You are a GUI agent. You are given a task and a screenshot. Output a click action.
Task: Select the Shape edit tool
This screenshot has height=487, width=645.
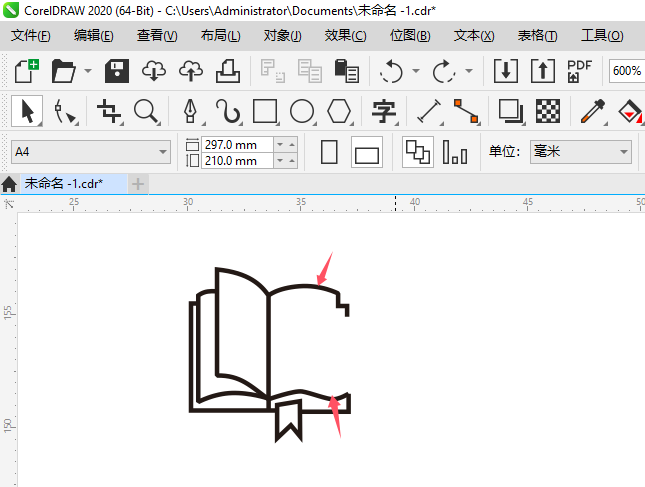click(x=65, y=112)
